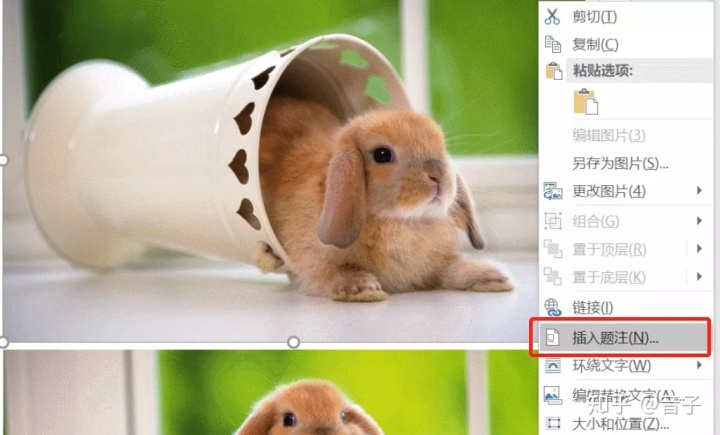The image size is (720, 435).
Task: Choose the large clipboard paste option button
Action: pos(586,102)
